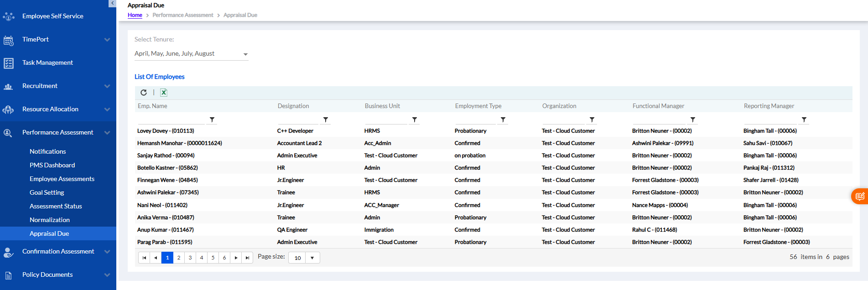Click the Performance Assessment magnifier icon

8,133
